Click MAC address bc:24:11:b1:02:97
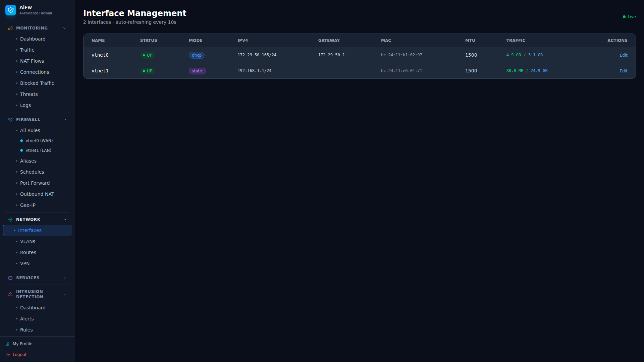The image size is (644, 362). (401, 55)
